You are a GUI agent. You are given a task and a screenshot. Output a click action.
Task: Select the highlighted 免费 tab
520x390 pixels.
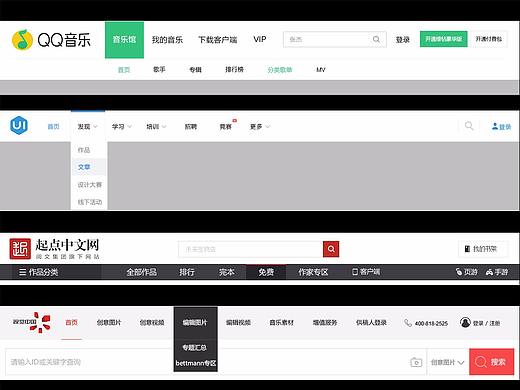[266, 272]
